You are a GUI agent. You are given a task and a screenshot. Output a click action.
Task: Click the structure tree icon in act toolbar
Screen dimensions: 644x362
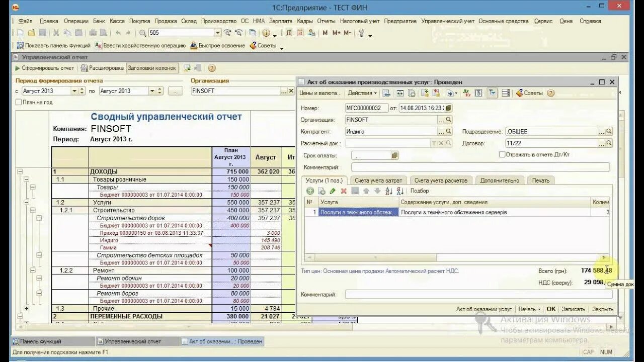[492, 93]
